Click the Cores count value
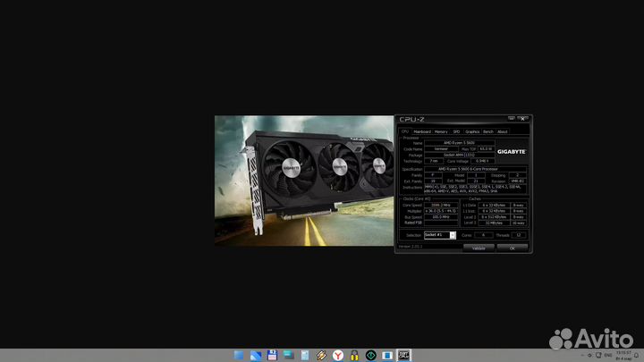 pyautogui.click(x=483, y=235)
